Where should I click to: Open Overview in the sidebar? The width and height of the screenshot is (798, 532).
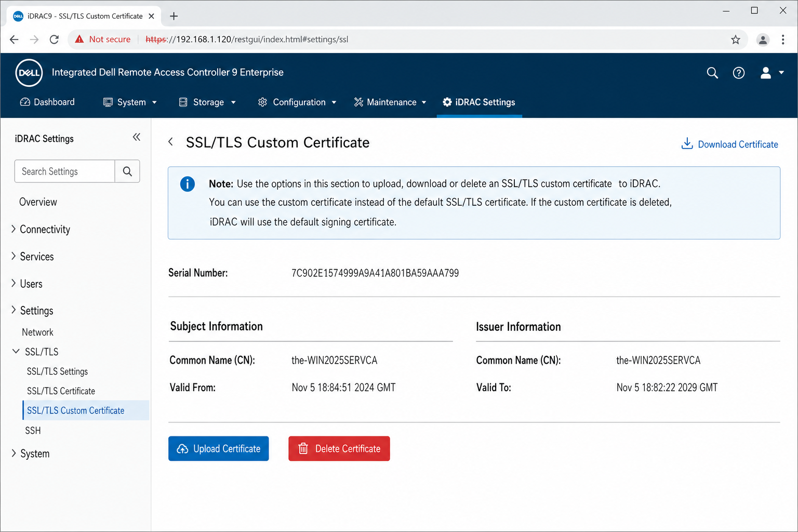click(38, 202)
